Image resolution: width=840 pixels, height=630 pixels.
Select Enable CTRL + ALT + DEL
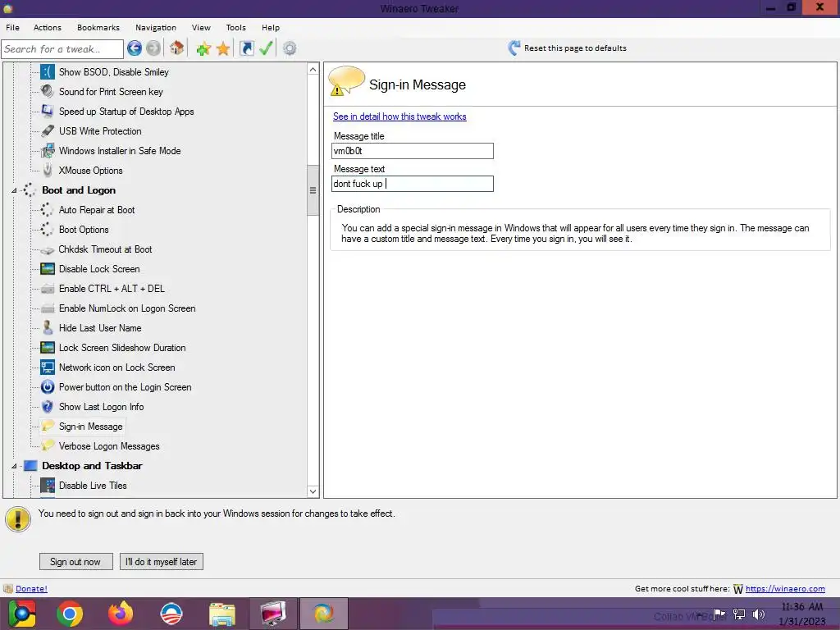112,289
